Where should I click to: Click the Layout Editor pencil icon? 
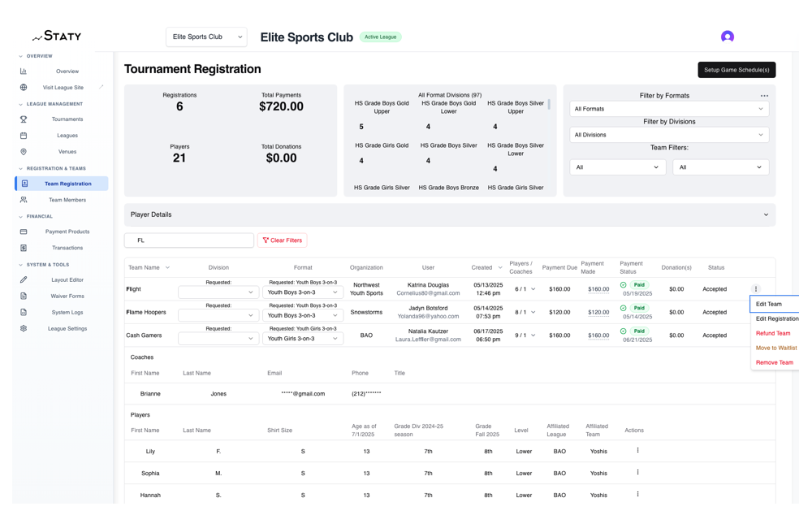[x=24, y=280]
